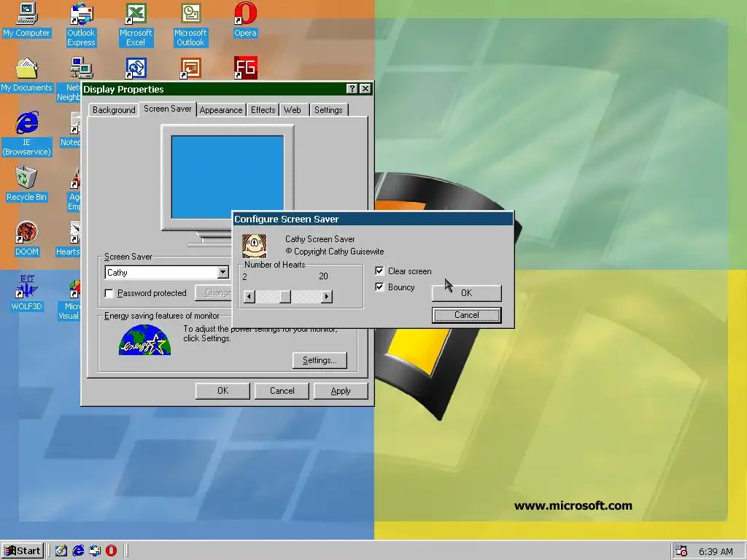Open the Recycle Bin
This screenshot has width=747, height=560.
click(x=27, y=184)
